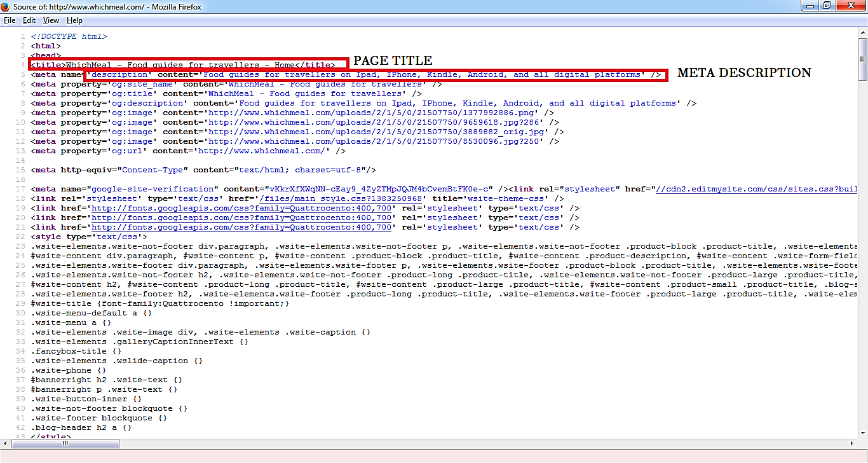868x463 pixels.
Task: Click the 'google-site-verification' meta name
Action: coord(153,189)
